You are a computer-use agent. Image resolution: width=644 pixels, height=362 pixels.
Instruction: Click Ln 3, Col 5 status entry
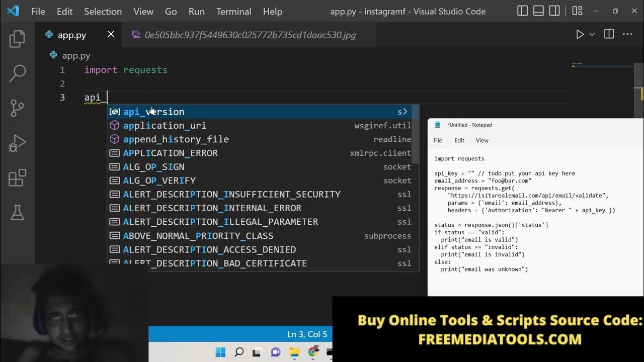click(x=307, y=334)
